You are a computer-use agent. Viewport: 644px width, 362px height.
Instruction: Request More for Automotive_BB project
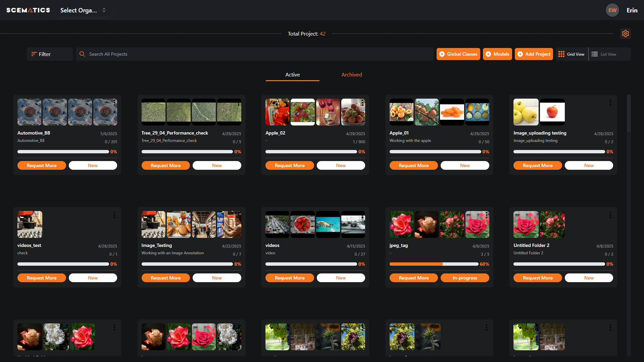(x=42, y=165)
